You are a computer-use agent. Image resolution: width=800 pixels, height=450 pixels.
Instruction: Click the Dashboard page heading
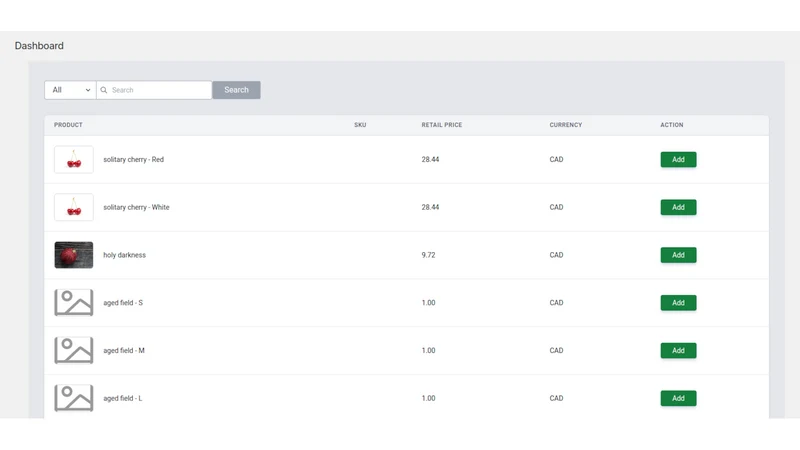(x=39, y=46)
